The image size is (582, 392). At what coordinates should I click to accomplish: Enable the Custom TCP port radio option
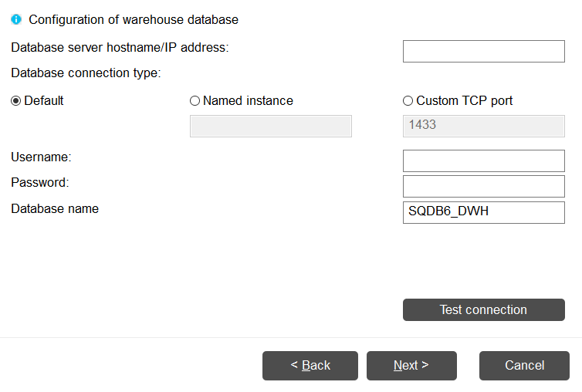(408, 101)
